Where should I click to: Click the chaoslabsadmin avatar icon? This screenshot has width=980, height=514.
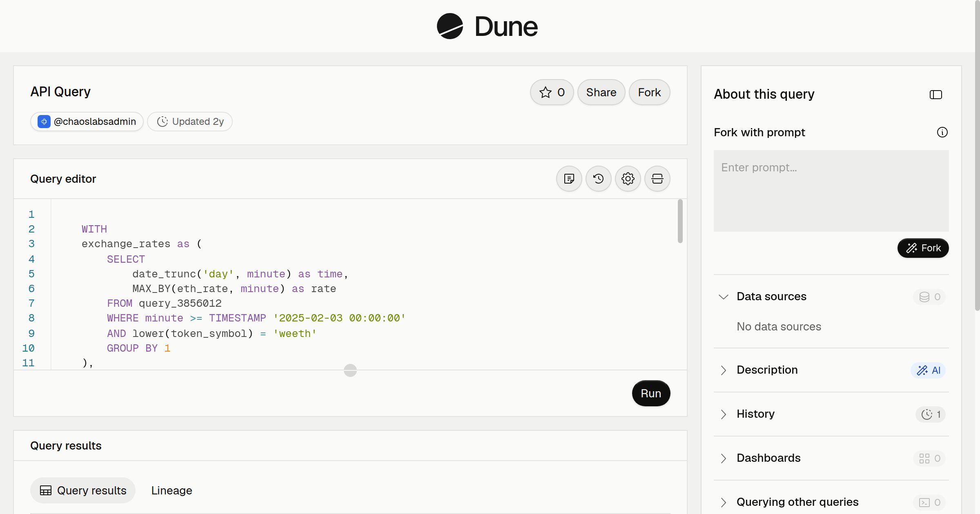[44, 122]
